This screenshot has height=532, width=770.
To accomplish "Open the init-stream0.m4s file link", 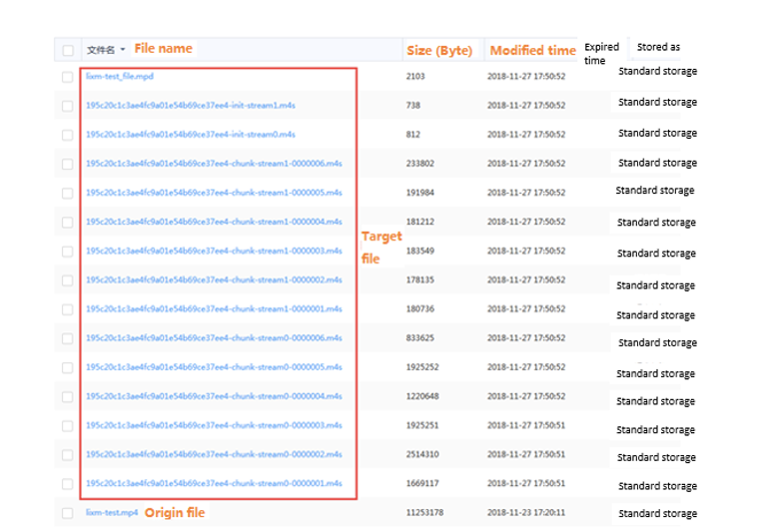I will pyautogui.click(x=191, y=134).
